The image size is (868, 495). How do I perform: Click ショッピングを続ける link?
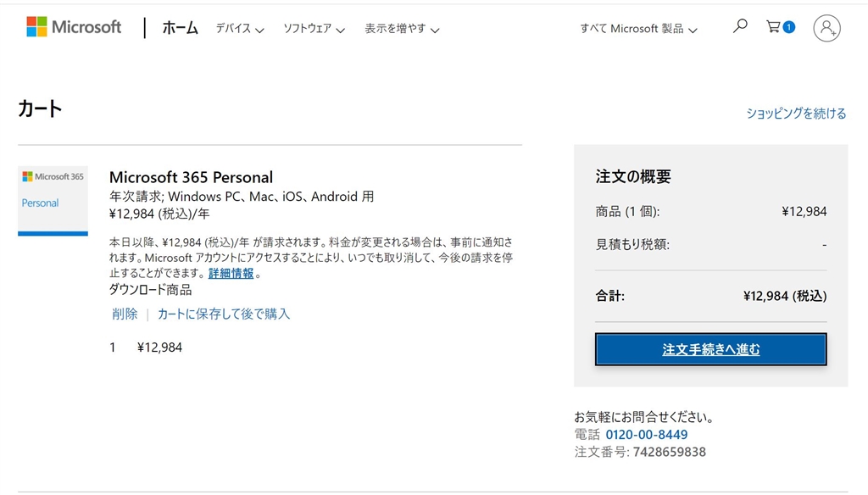pyautogui.click(x=796, y=114)
